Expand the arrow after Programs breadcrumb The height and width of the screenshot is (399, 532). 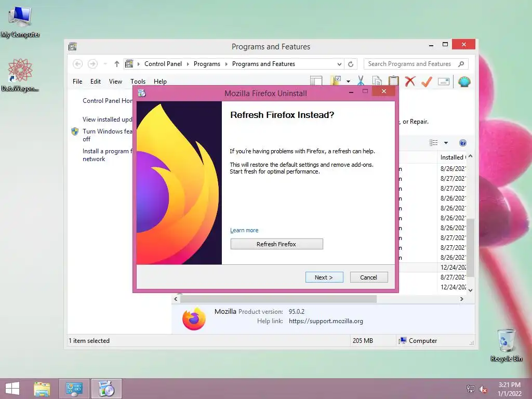(x=227, y=64)
